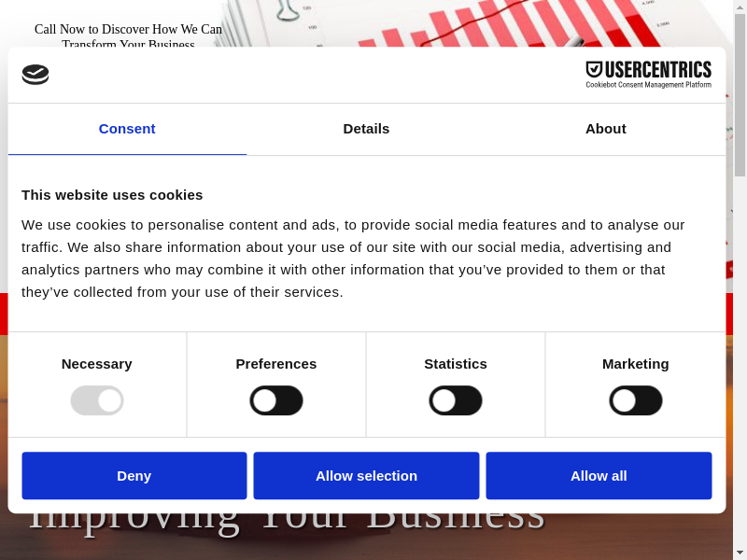Select the About tab
The height and width of the screenshot is (560, 747).
[x=605, y=129]
